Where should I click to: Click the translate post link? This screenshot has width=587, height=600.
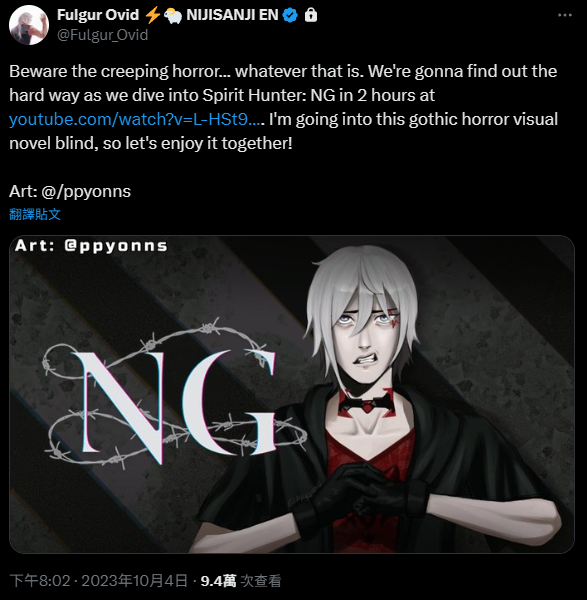[x=35, y=214]
